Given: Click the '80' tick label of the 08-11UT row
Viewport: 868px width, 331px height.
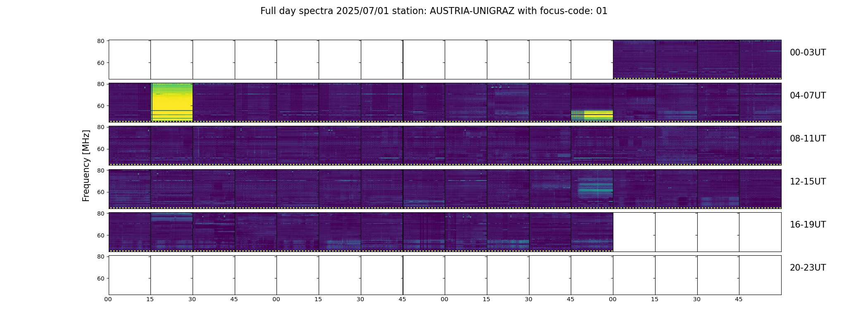Looking at the screenshot, I should (100, 127).
